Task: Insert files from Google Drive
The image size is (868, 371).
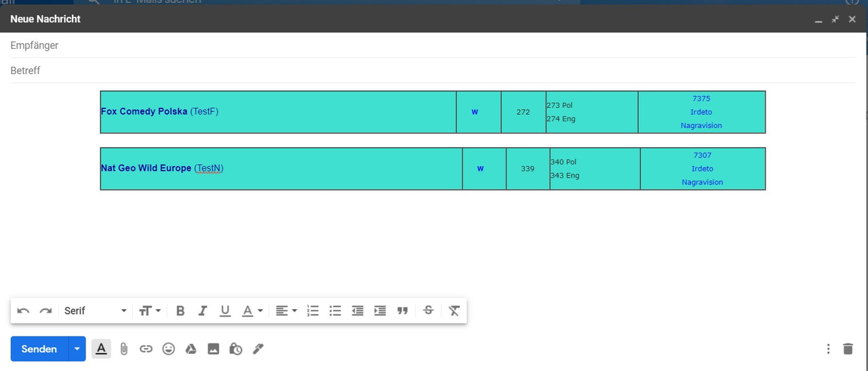Action: pyautogui.click(x=191, y=349)
